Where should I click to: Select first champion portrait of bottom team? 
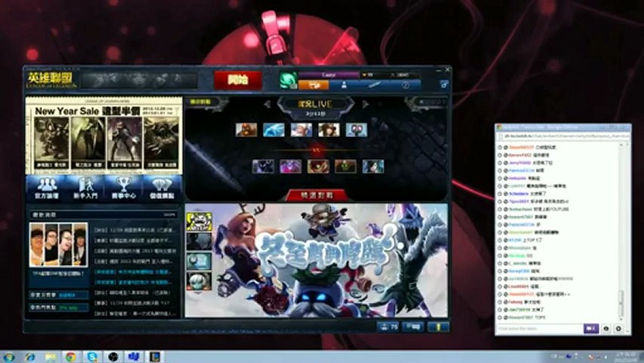[263, 166]
